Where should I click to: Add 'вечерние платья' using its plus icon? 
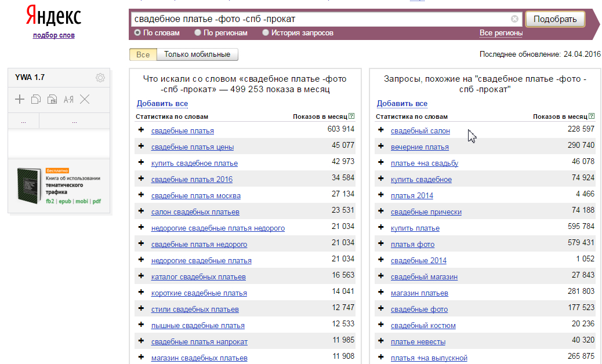381,146
